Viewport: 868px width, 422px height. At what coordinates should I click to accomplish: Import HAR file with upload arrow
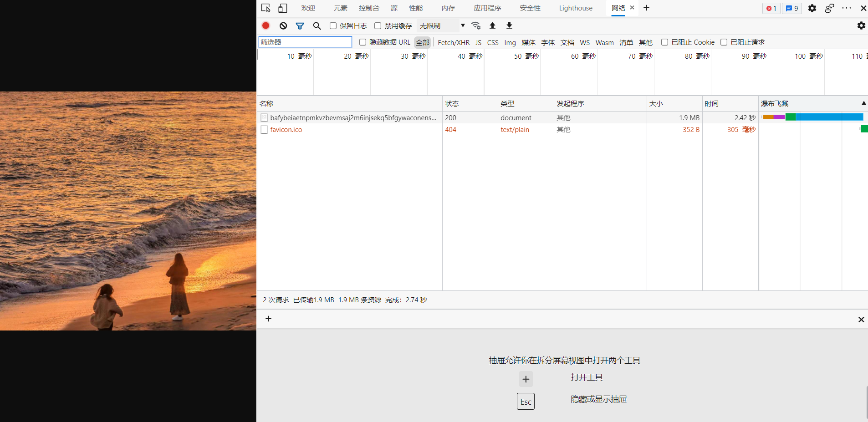[492, 26]
